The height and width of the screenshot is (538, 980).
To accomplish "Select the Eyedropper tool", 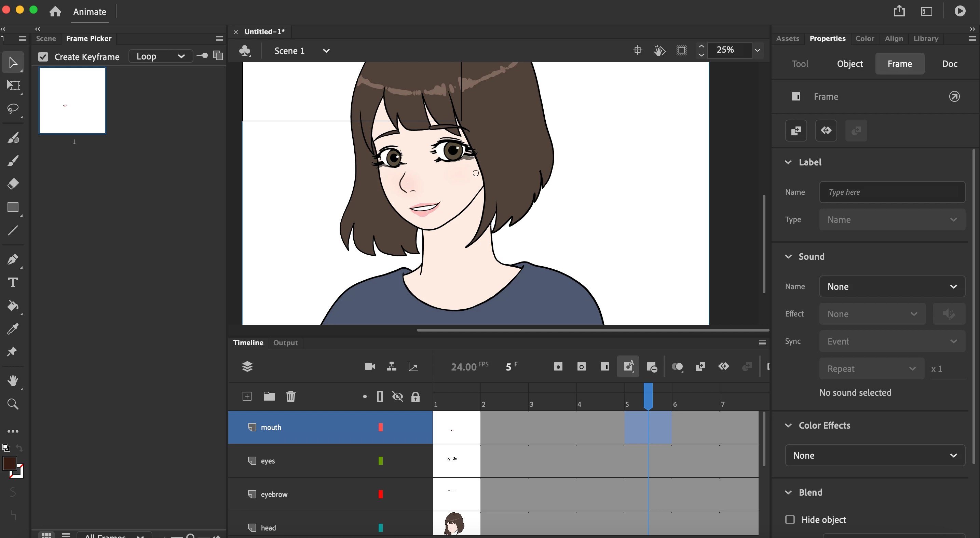I will tap(13, 329).
